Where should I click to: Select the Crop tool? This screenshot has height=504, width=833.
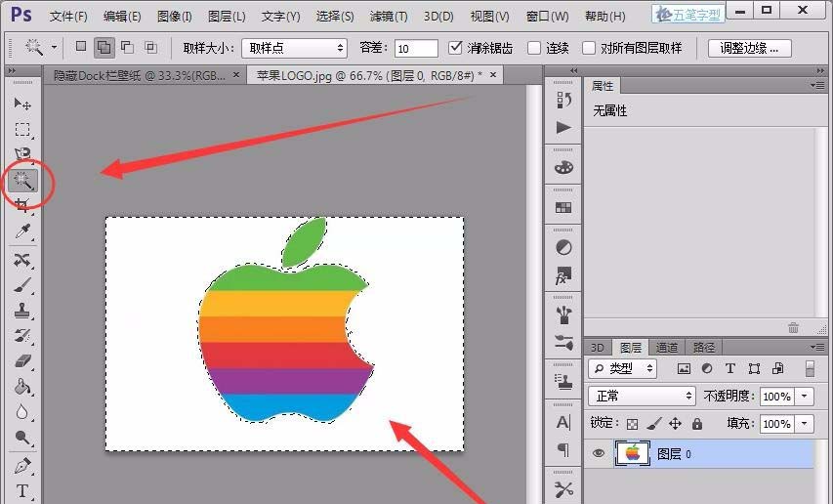point(22,205)
